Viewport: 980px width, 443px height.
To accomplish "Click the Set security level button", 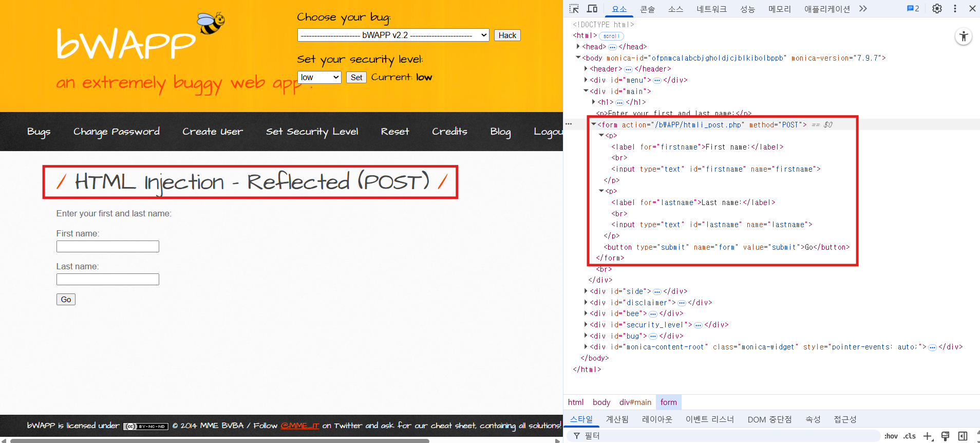I will 356,78.
